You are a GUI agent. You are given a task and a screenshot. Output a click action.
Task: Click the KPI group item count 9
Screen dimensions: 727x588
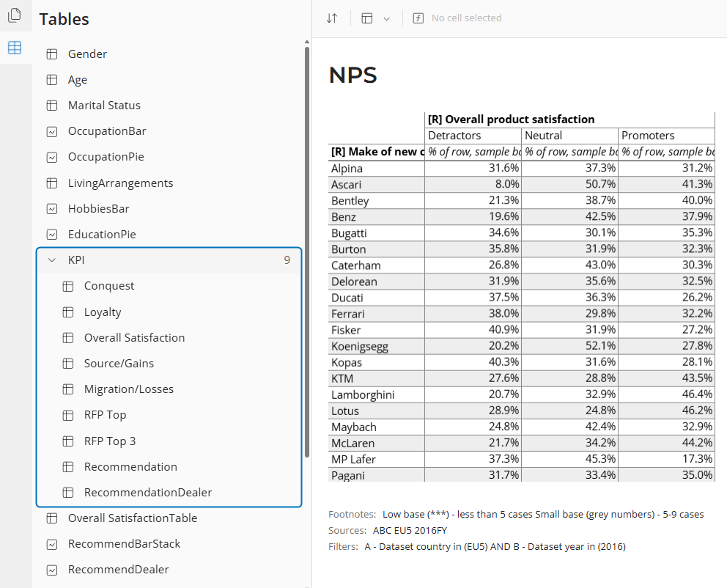point(287,260)
